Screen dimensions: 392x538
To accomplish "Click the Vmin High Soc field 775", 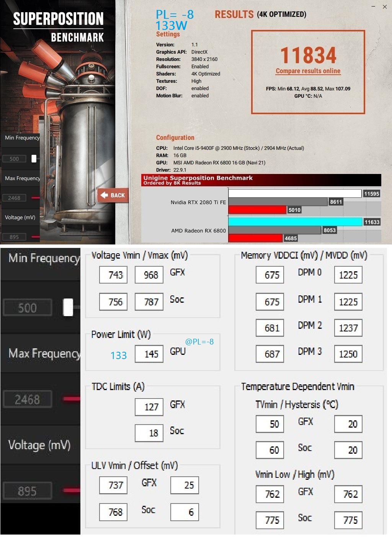I will point(348,520).
